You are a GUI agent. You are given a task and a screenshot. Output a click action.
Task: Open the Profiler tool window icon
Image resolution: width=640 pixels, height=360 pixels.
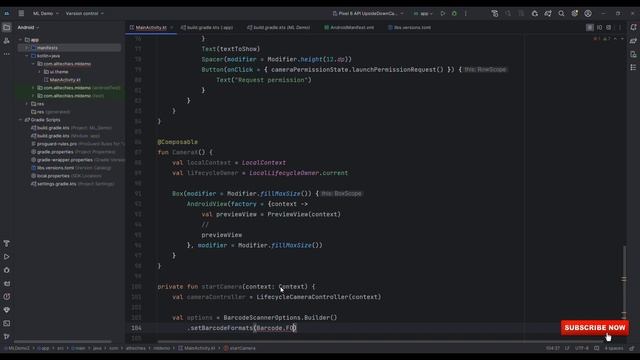(x=7, y=297)
